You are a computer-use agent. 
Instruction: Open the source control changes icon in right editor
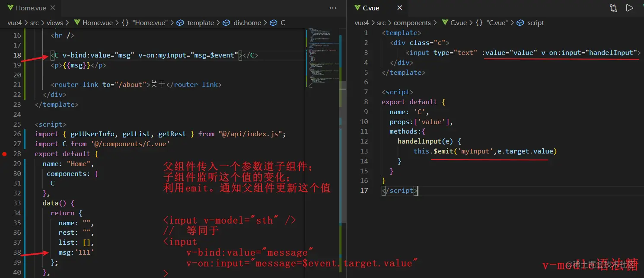613,8
